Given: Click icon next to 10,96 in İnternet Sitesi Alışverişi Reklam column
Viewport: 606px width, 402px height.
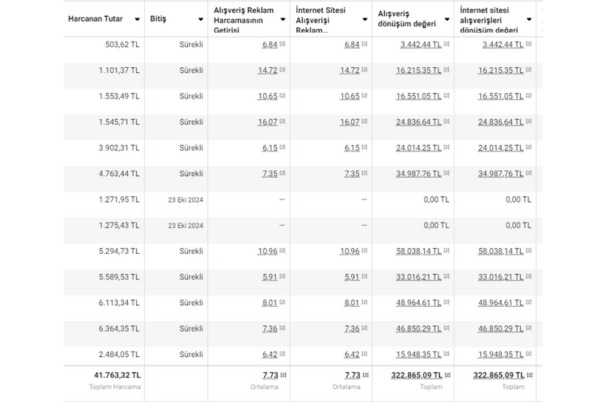Looking at the screenshot, I should 363,251.
